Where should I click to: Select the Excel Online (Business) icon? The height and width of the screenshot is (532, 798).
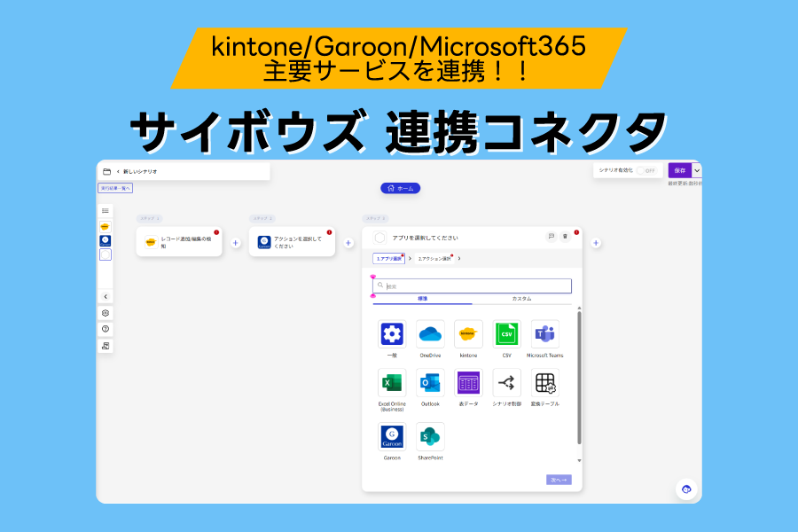pyautogui.click(x=392, y=383)
